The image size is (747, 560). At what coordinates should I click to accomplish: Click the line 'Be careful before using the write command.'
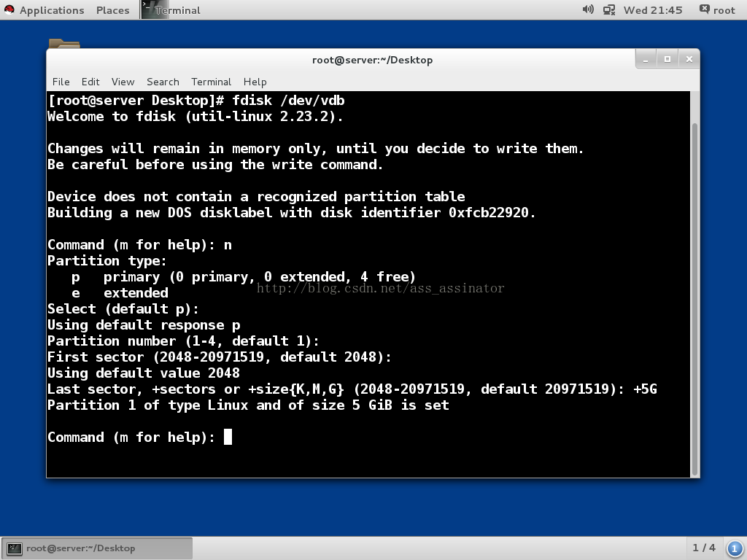[215, 165]
